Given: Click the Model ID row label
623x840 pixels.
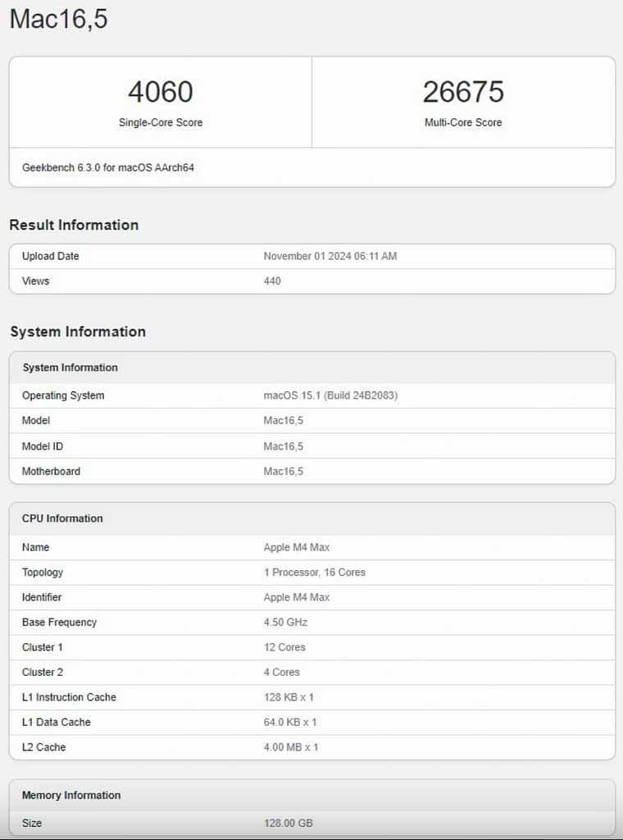Looking at the screenshot, I should click(43, 446).
